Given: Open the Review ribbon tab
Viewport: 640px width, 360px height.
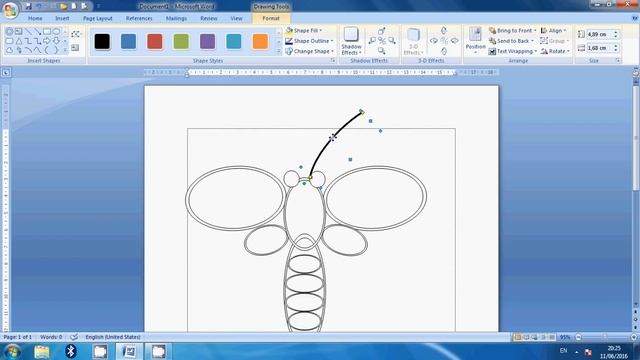Looking at the screenshot, I should pos(209,18).
